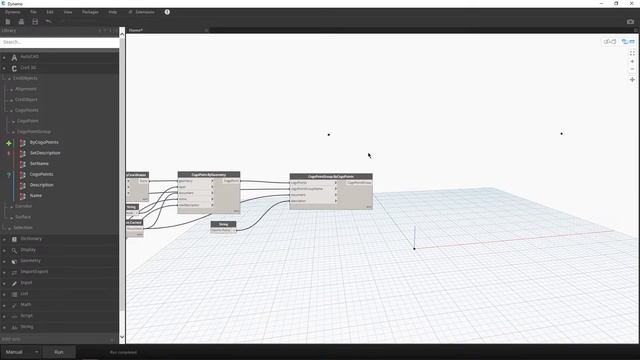The width and height of the screenshot is (640, 360).
Task: Open the Edit menu
Action: [x=50, y=12]
